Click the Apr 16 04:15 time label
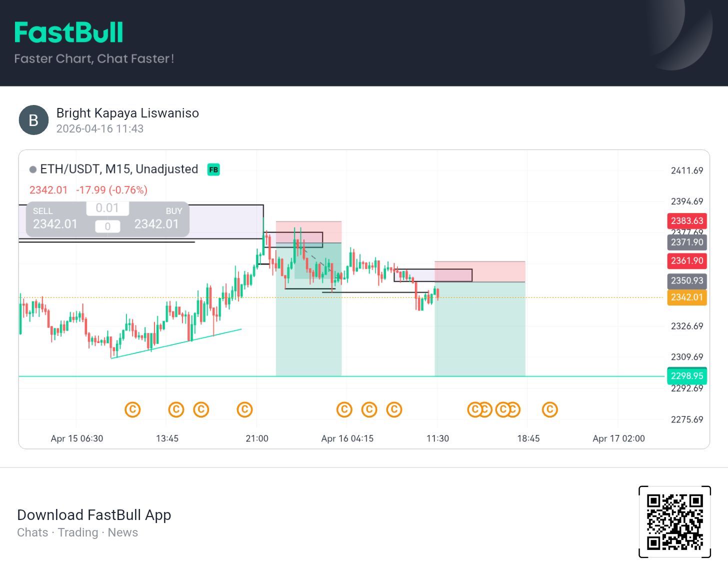The height and width of the screenshot is (575, 728). (x=347, y=438)
